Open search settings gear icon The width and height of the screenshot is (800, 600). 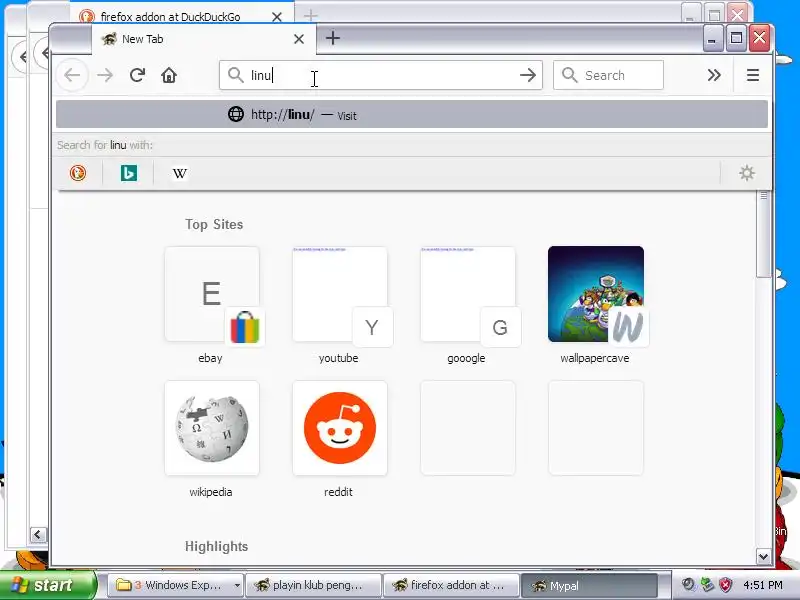[x=747, y=173]
